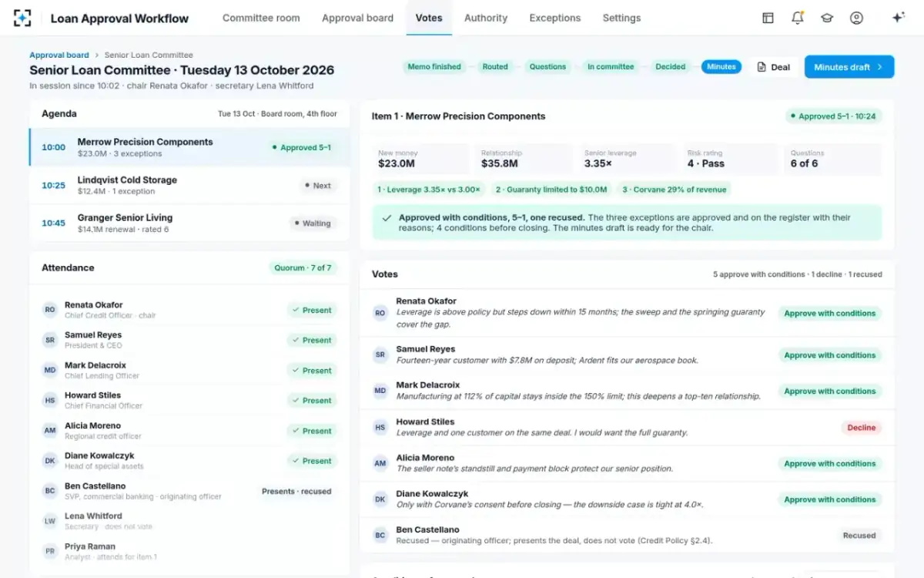Viewport: 924px width, 578px height.
Task: Click the Approved 5–1 · 10:24 badge
Action: tap(834, 116)
